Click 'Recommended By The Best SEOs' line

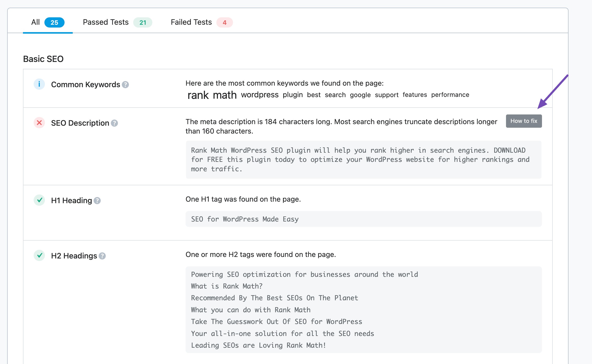coord(275,298)
